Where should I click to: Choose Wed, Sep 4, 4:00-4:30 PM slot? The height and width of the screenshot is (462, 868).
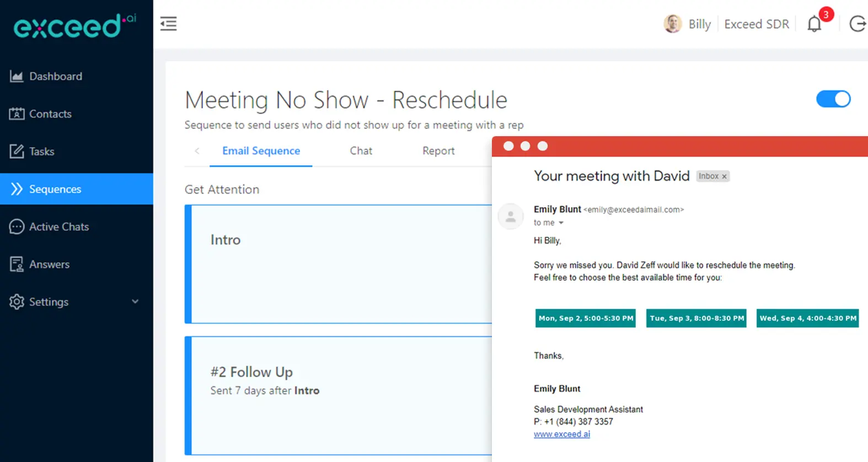pyautogui.click(x=808, y=318)
